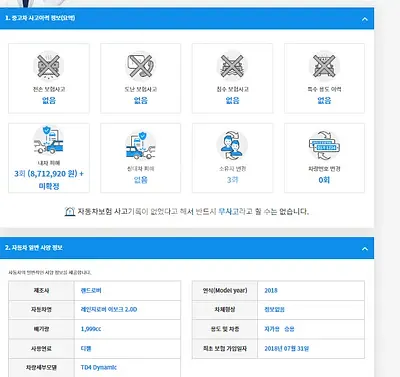Screen dimensions: 400x377
Task: Click the total loss accident crossed-car icon
Action: pos(49,66)
